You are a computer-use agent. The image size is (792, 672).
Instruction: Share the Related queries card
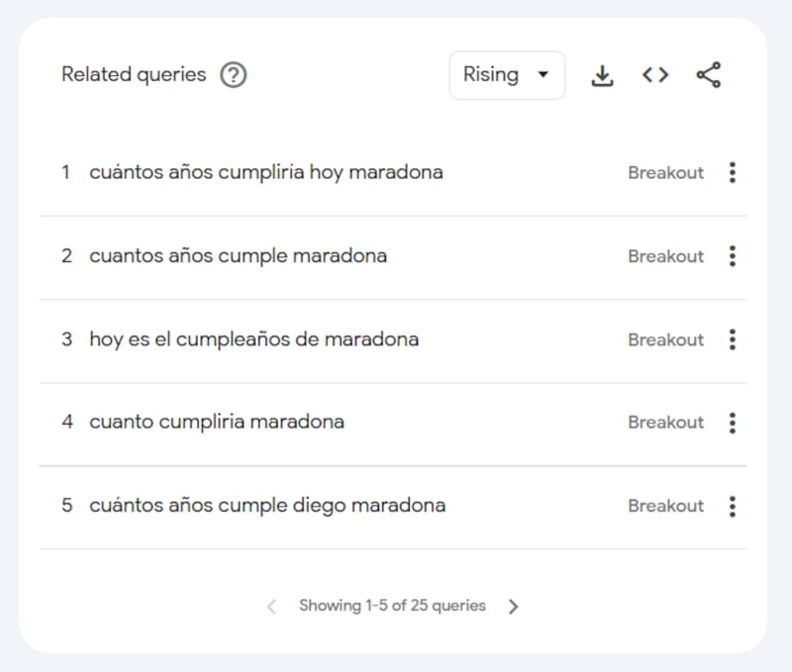709,75
